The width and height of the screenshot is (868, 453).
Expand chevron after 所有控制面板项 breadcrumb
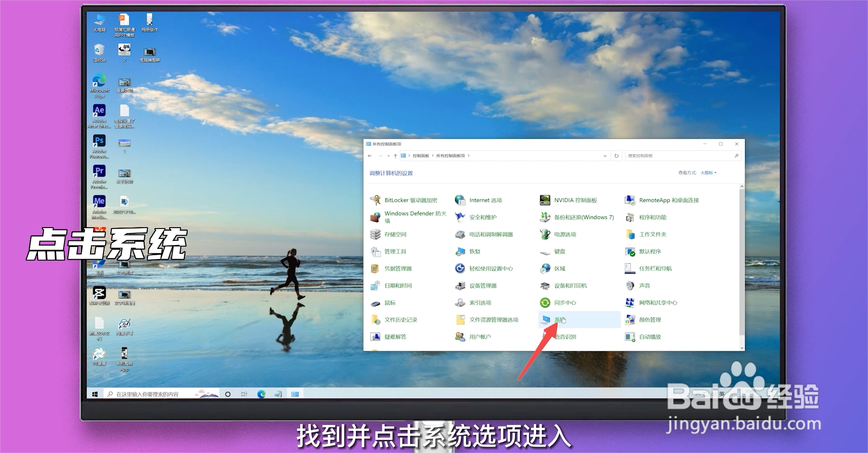tap(469, 156)
